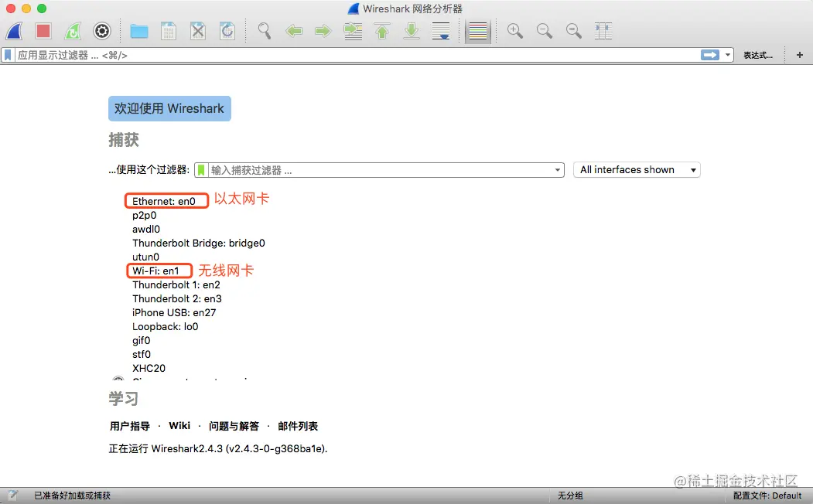This screenshot has height=504, width=813.
Task: Zoom in on main window text
Action: (515, 31)
